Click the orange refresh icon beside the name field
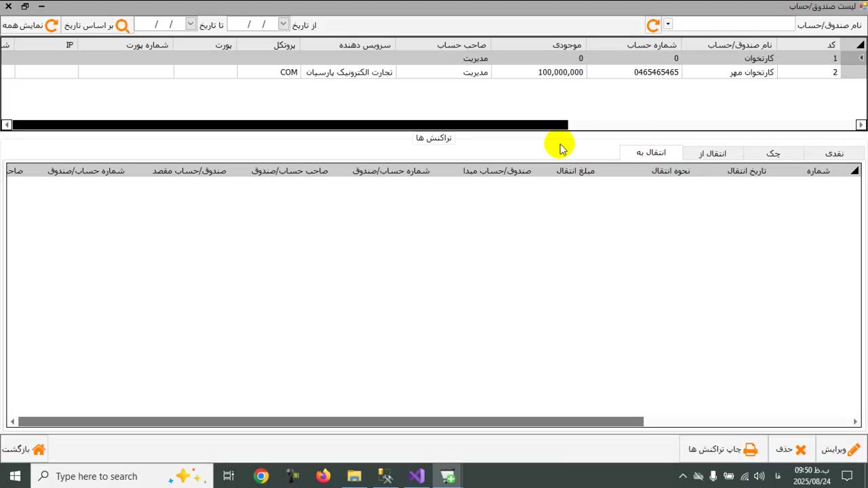Image resolution: width=868 pixels, height=488 pixels. [x=653, y=25]
